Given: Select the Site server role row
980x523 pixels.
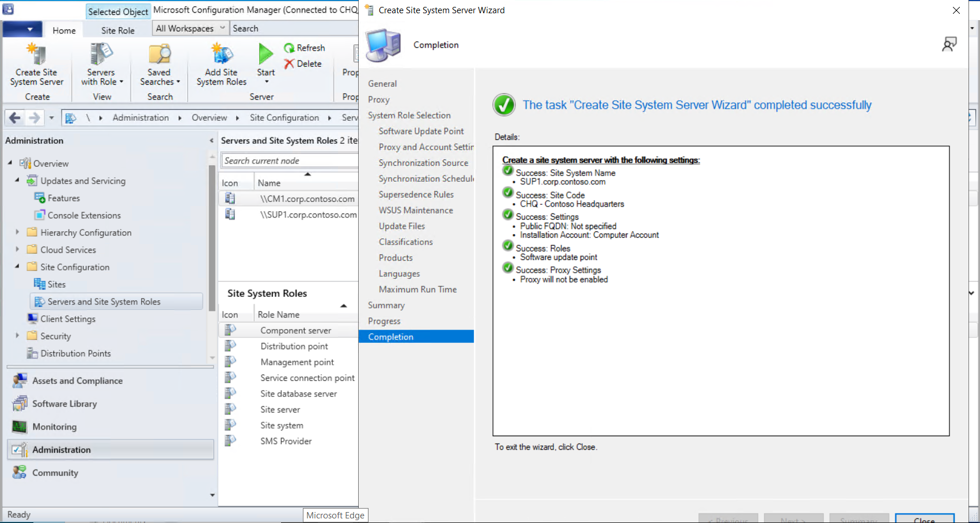Looking at the screenshot, I should pyautogui.click(x=288, y=410).
